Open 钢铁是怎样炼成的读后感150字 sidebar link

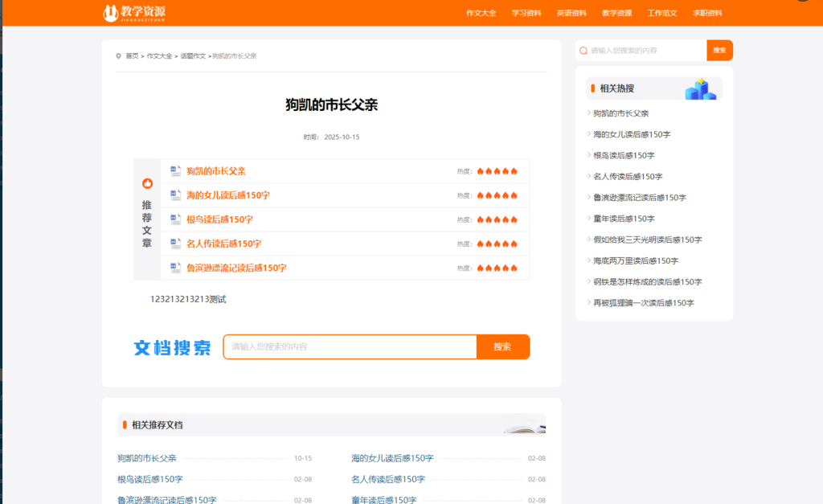tap(647, 282)
